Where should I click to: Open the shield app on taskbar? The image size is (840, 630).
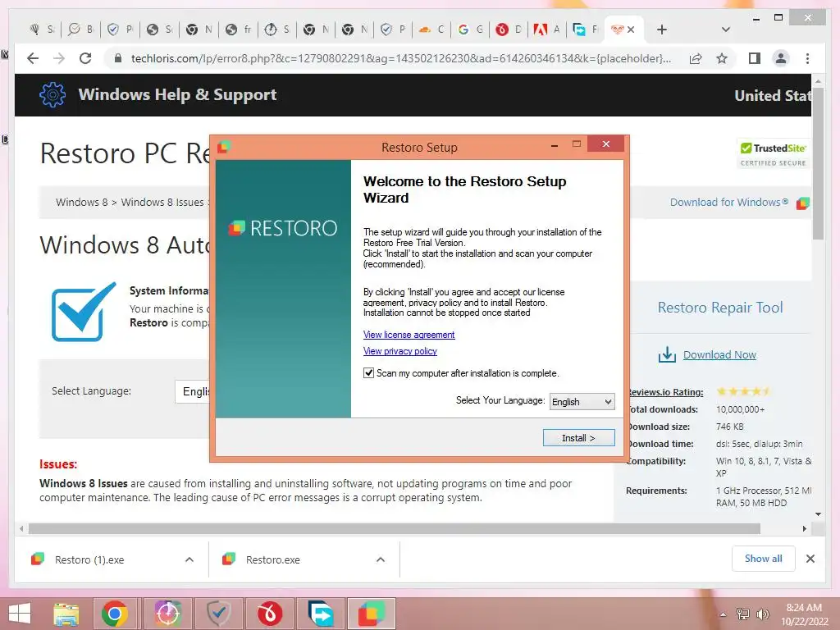pyautogui.click(x=218, y=614)
